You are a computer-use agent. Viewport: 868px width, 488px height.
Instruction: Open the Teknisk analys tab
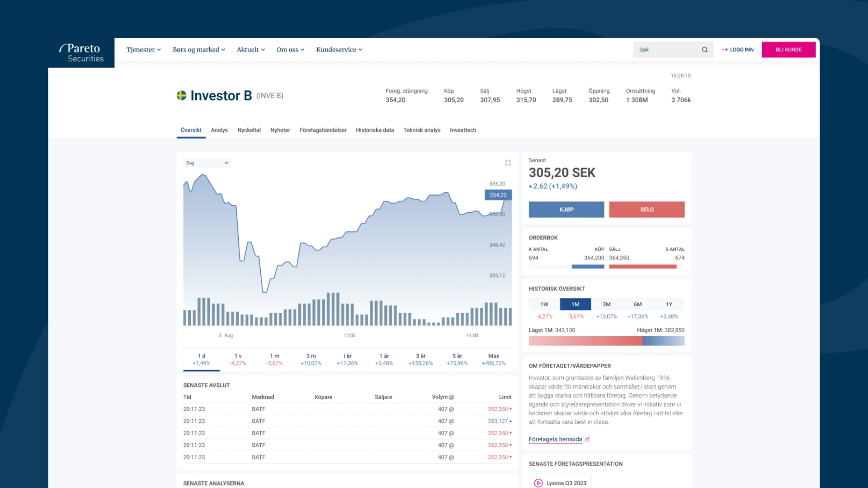(x=422, y=130)
